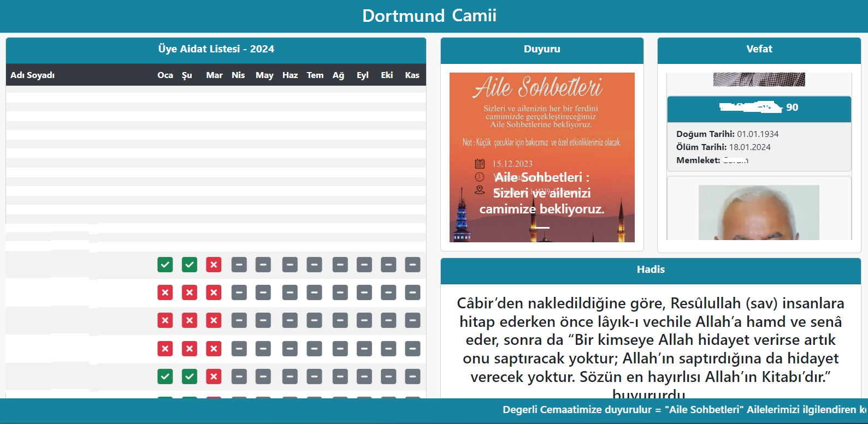Click the red February X in third icon row
The height and width of the screenshot is (424, 868).
190,320
